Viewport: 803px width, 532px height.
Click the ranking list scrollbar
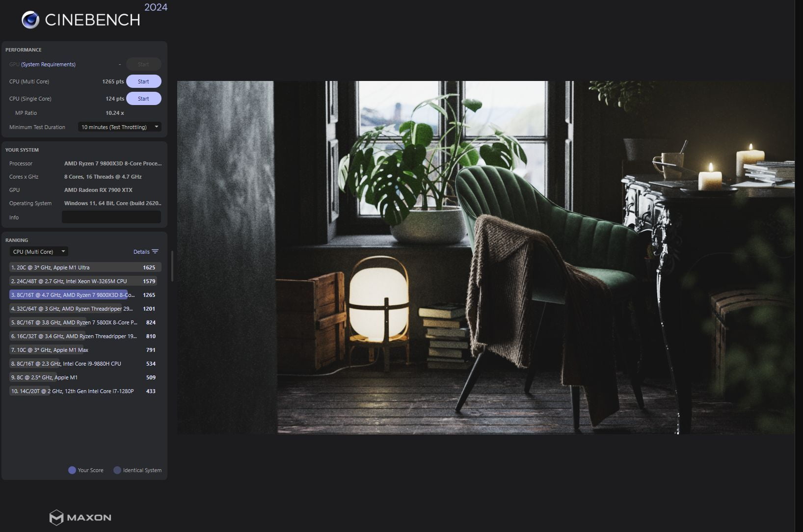[x=172, y=266]
